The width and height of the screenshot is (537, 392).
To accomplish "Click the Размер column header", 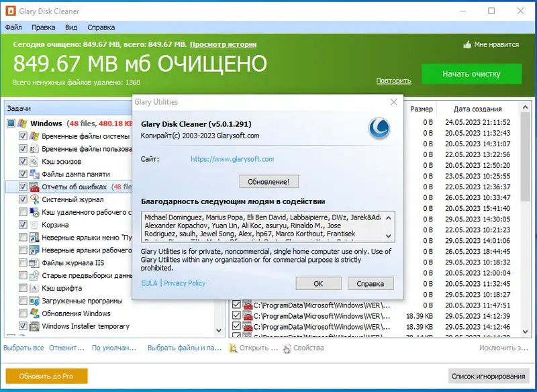I will point(422,109).
